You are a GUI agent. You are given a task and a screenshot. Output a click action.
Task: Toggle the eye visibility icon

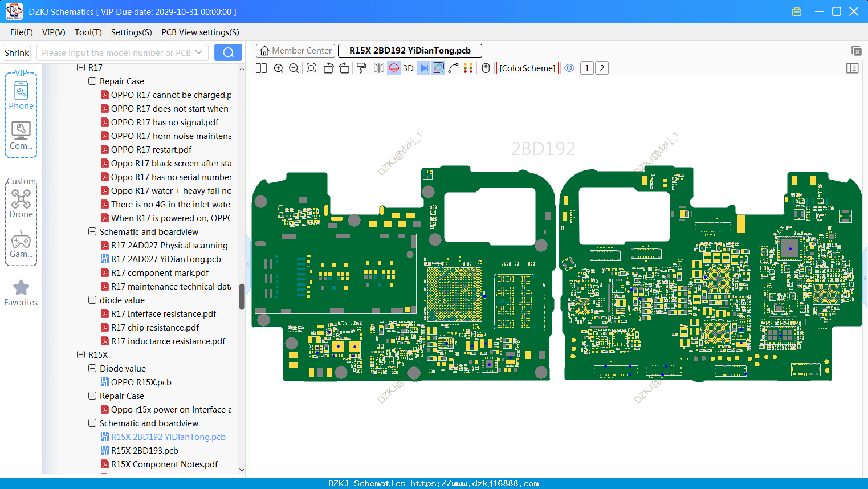coord(569,68)
